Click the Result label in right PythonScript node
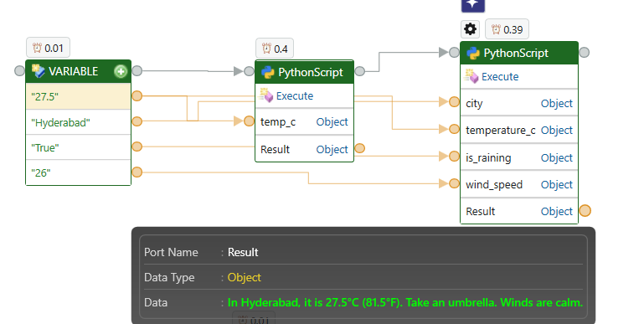644x324 pixels. (x=480, y=212)
